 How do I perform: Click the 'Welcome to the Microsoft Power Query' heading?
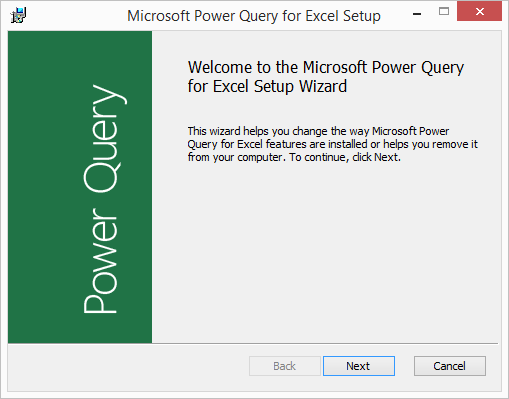click(326, 77)
